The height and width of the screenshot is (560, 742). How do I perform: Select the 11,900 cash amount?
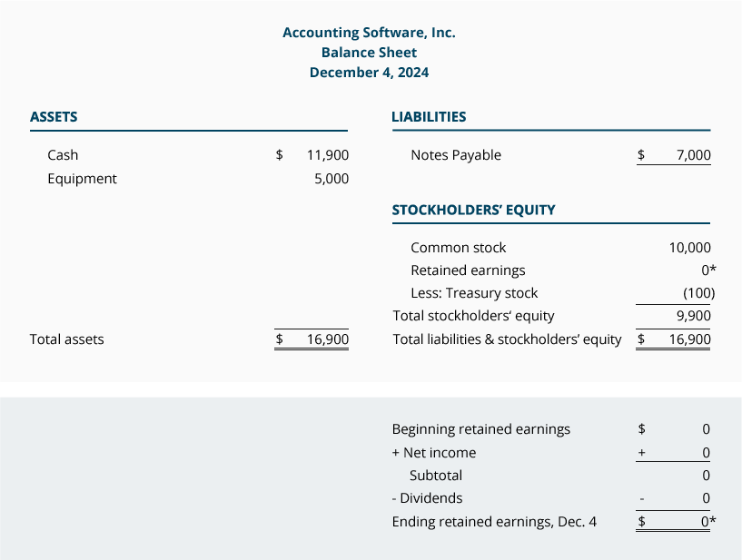pyautogui.click(x=328, y=155)
